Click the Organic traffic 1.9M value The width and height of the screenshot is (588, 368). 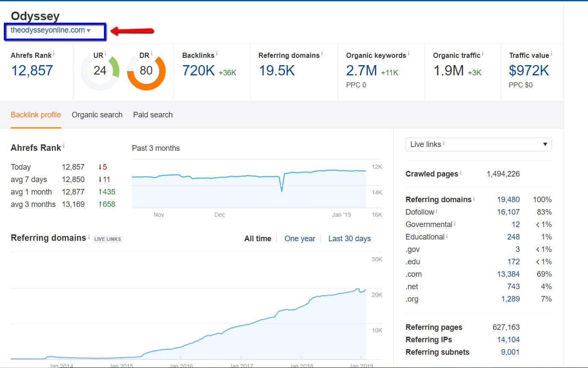(448, 70)
